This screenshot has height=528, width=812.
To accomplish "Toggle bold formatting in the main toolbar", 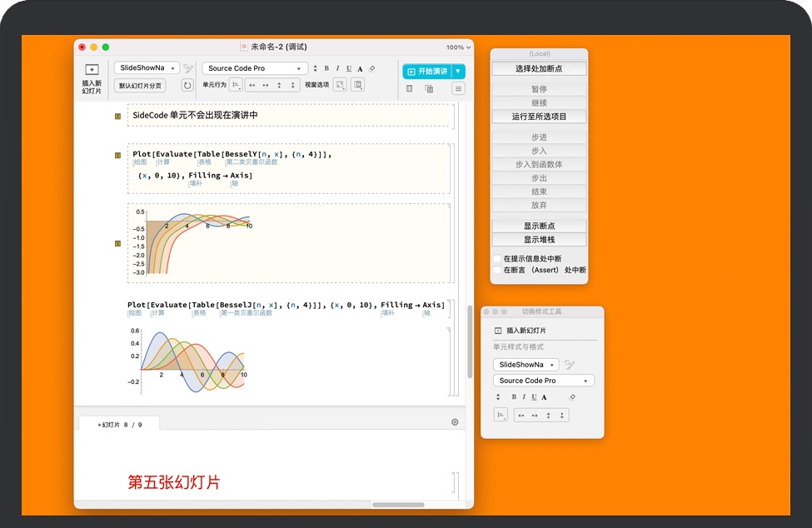I will pyautogui.click(x=326, y=68).
